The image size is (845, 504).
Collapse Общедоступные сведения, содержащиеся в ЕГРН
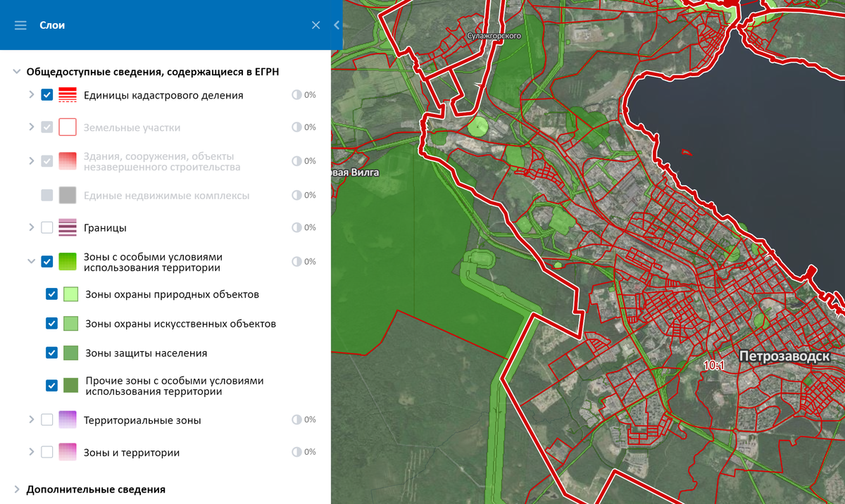click(17, 72)
